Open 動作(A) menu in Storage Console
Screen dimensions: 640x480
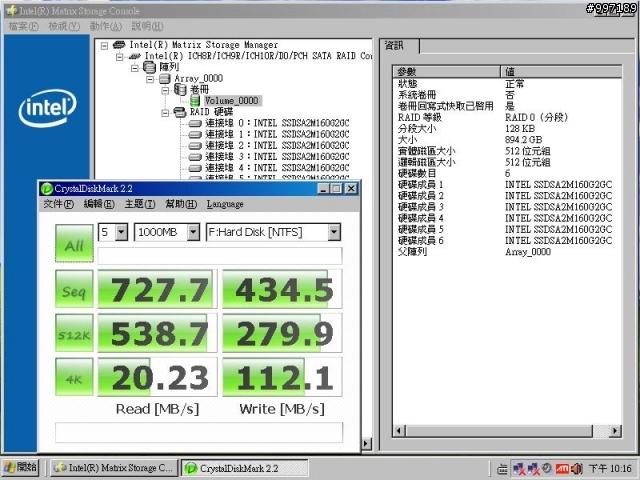click(x=106, y=27)
